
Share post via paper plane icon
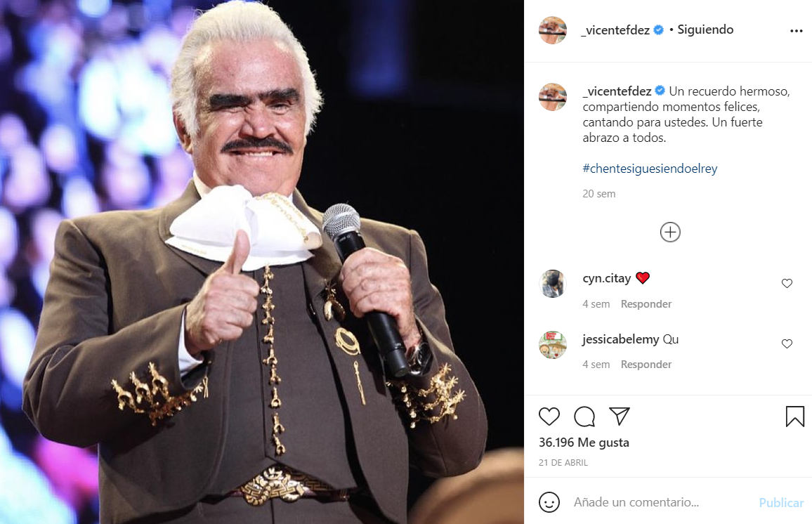click(620, 416)
